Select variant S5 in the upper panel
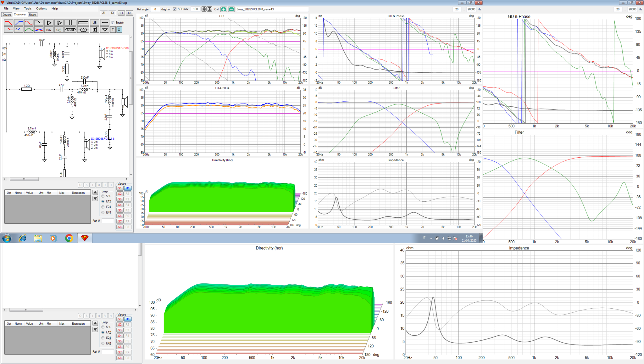Image resolution: width=644 pixels, height=364 pixels. click(x=120, y=210)
